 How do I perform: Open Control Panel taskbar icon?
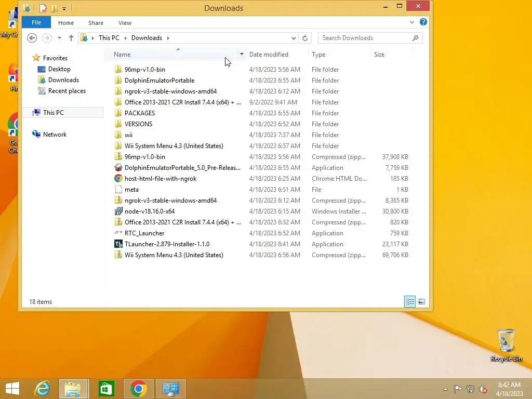(170, 389)
